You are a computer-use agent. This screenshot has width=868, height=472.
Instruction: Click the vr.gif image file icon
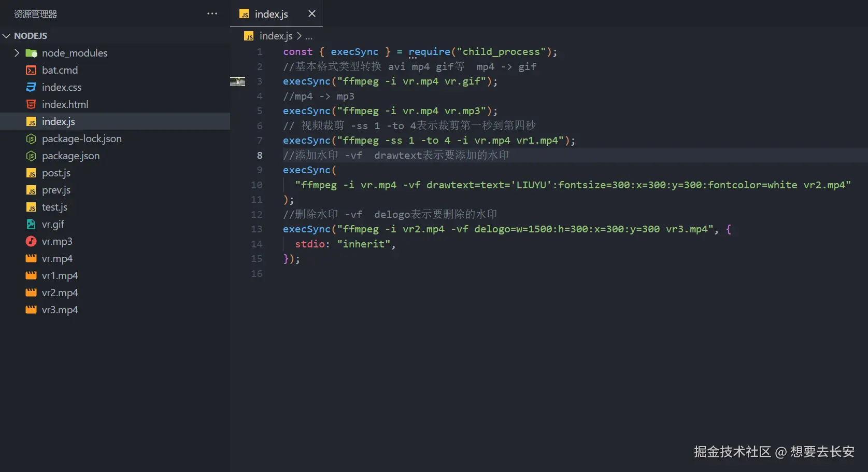(31, 224)
